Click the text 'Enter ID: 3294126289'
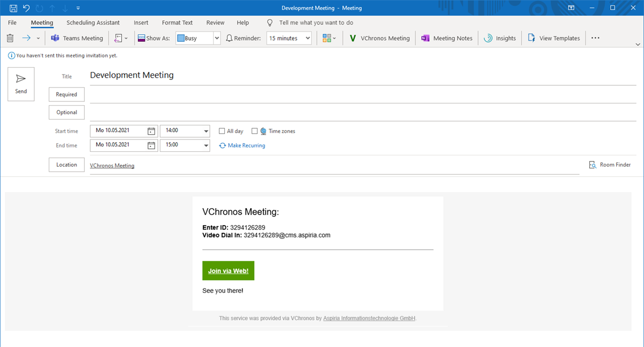Screen dimensions: 644x347 [233, 227]
